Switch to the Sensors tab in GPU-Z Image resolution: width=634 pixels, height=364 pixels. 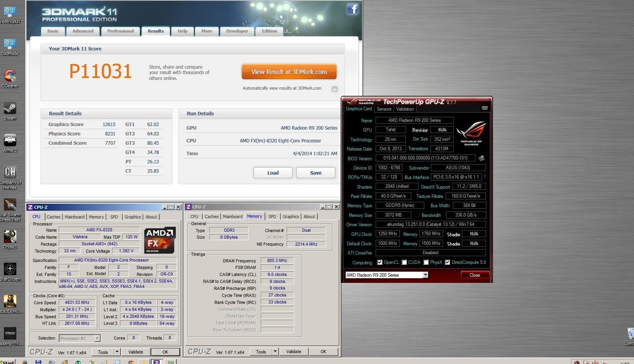pyautogui.click(x=384, y=109)
